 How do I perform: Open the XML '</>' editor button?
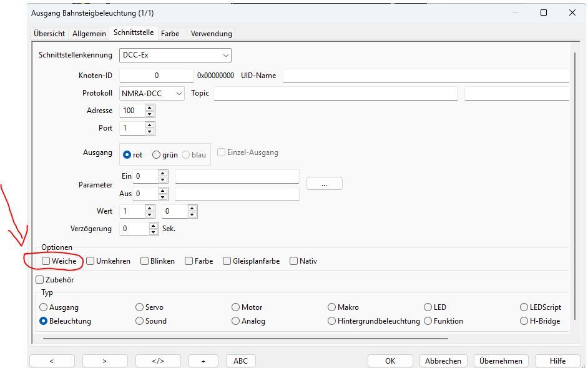158,361
